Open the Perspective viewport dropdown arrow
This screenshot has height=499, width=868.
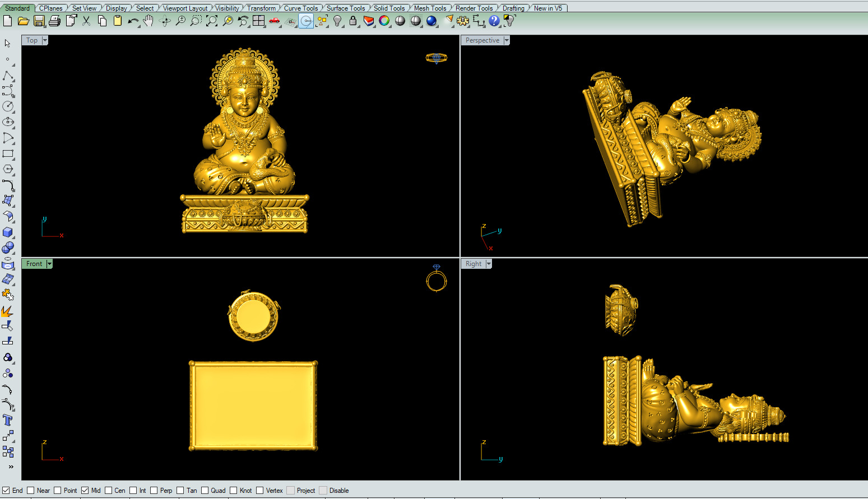[507, 40]
